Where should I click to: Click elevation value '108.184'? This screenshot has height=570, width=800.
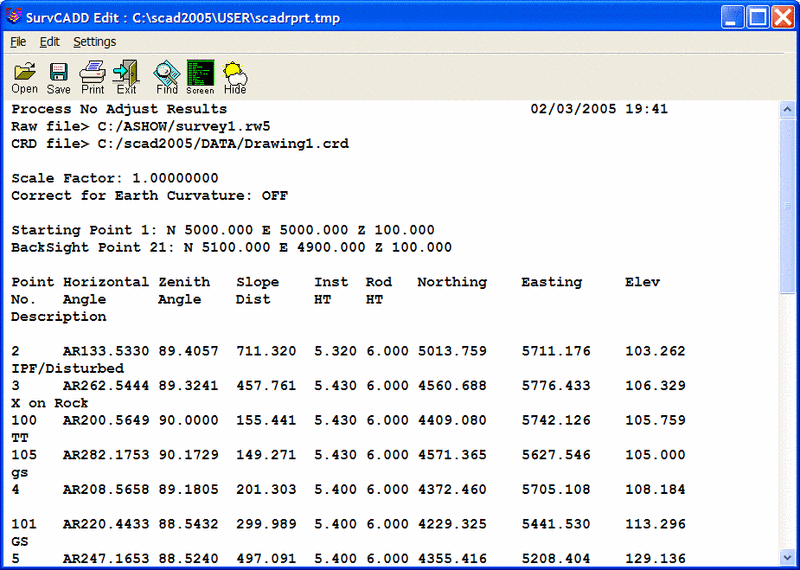click(x=655, y=489)
